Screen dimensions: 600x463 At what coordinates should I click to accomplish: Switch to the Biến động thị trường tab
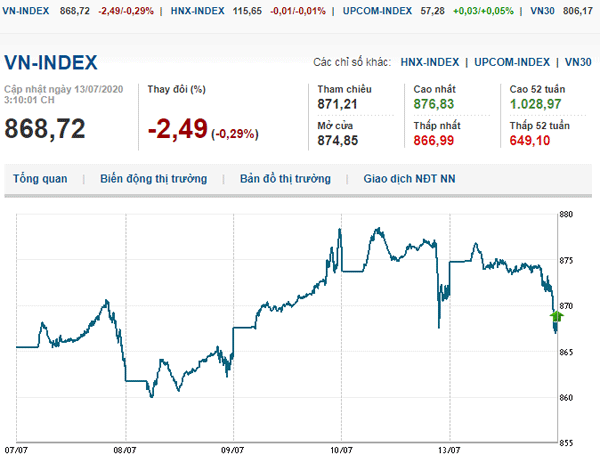tap(153, 179)
